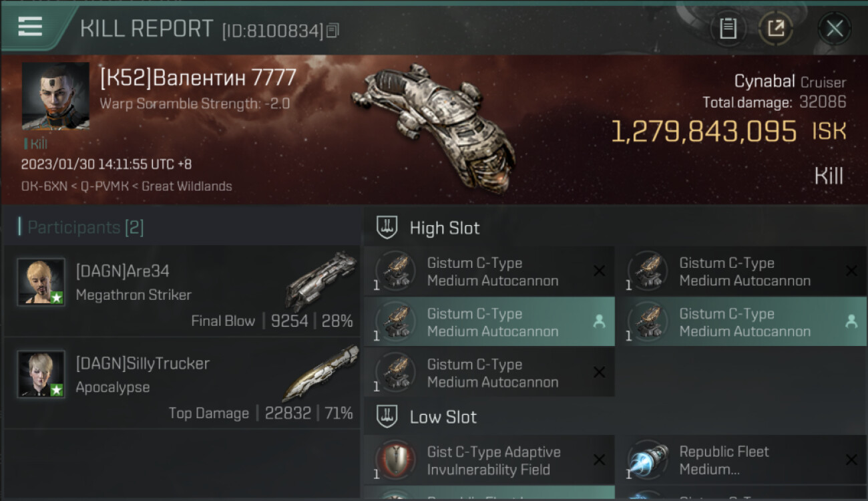
Task: Select first Gistum C-Type Medium Autocannon
Action: [x=489, y=271]
